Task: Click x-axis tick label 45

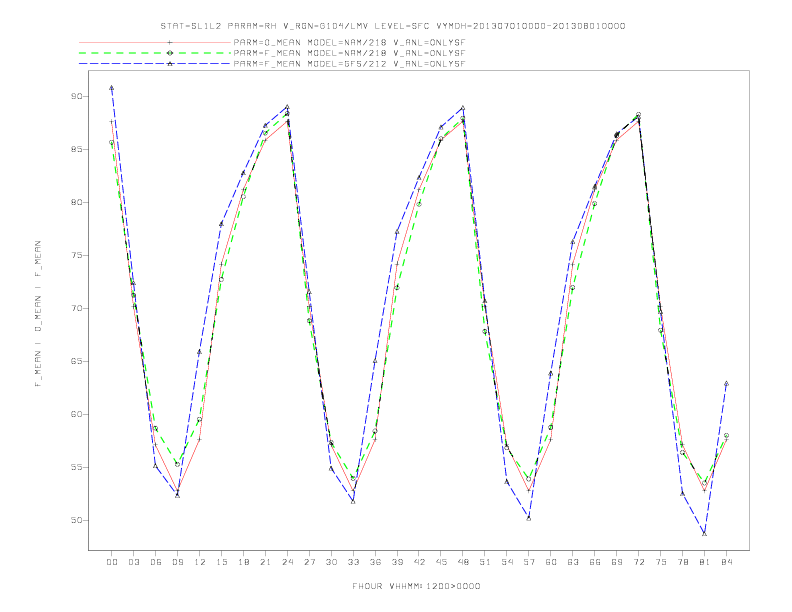Action: click(441, 562)
